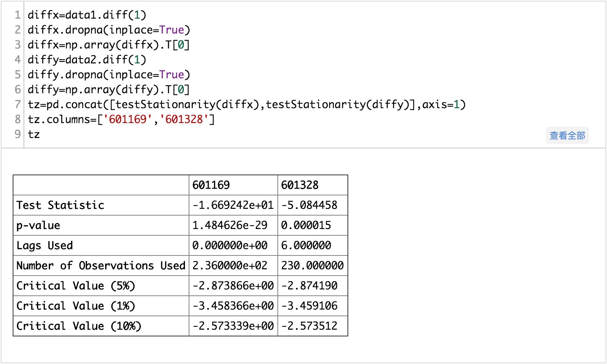
Task: Click the Critical Value (1%) row label
Action: coord(76,306)
